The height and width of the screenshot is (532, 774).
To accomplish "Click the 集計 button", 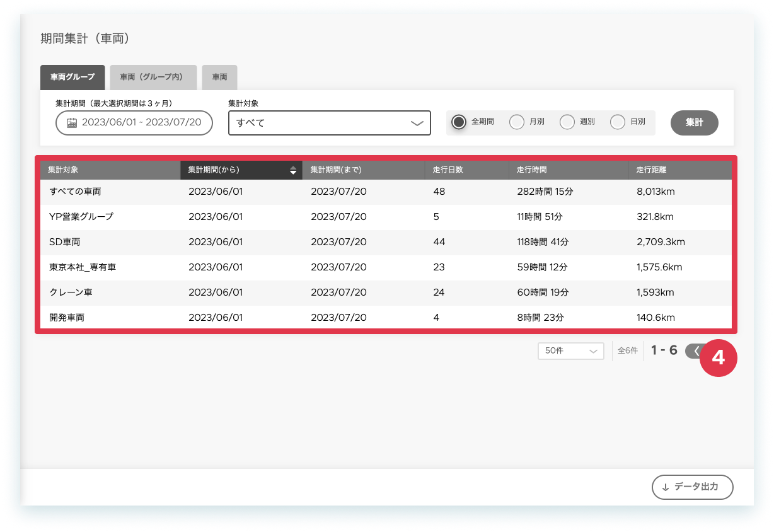I will point(695,123).
